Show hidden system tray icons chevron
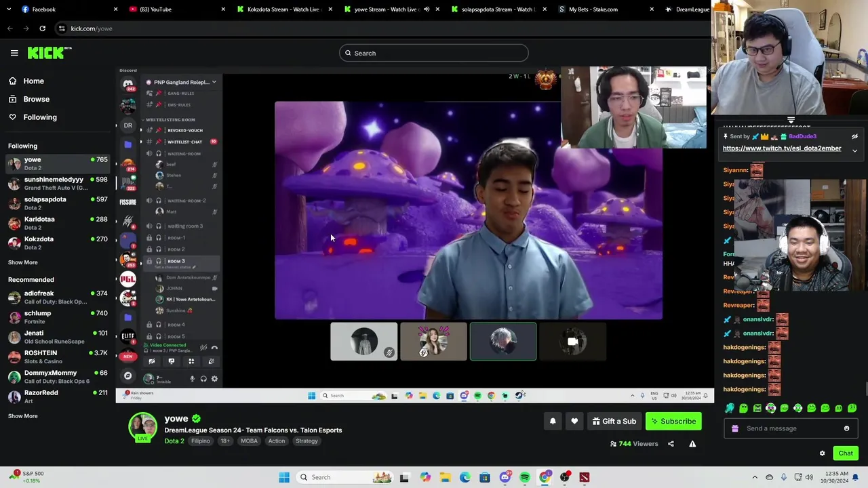 click(755, 477)
